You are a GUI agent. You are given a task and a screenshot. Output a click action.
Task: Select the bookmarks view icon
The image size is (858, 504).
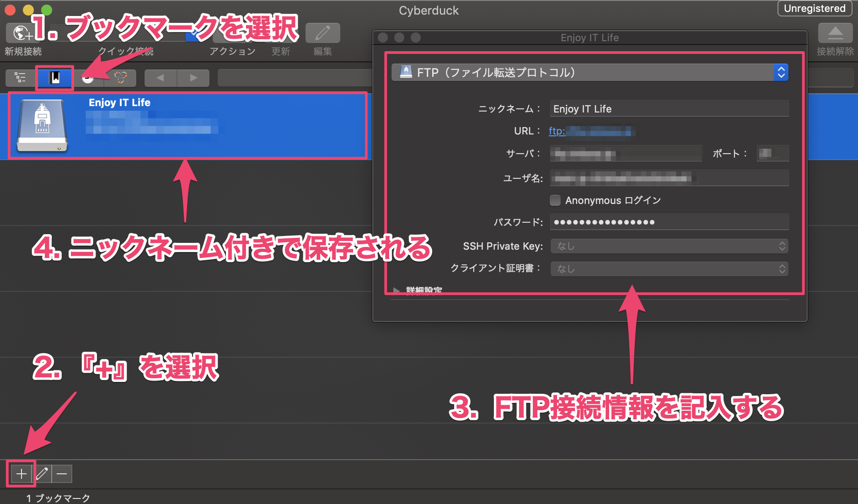[x=54, y=78]
